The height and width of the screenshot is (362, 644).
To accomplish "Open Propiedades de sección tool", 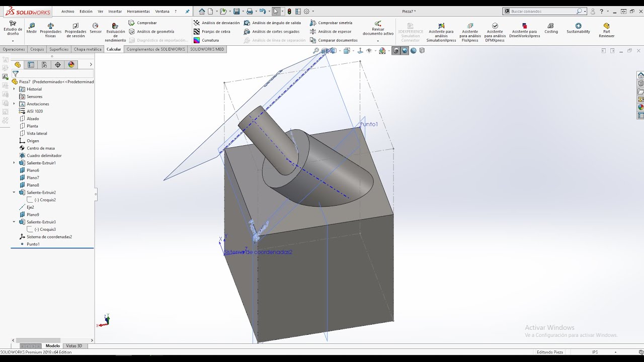I will (x=75, y=30).
